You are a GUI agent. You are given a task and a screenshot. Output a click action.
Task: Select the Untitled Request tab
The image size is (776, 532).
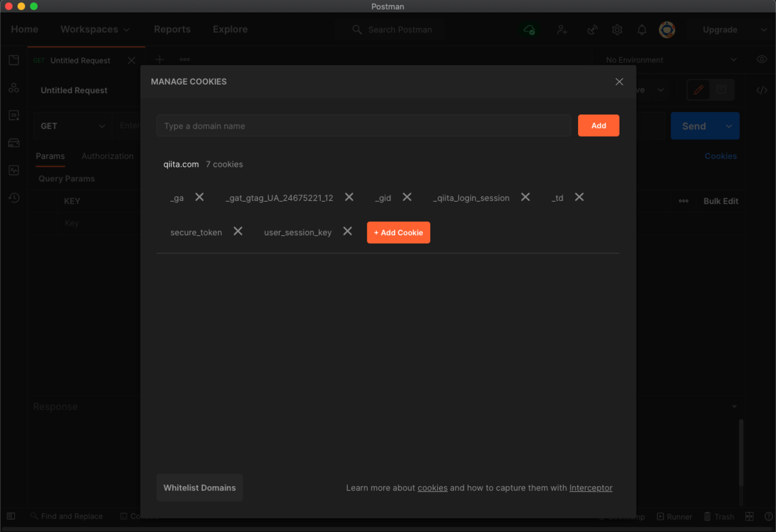coord(80,60)
